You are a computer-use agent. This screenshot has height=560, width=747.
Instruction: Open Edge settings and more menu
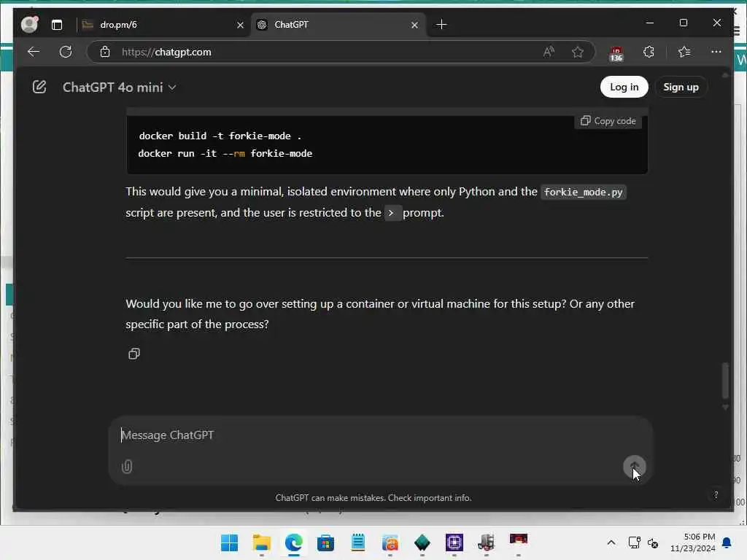click(x=716, y=52)
